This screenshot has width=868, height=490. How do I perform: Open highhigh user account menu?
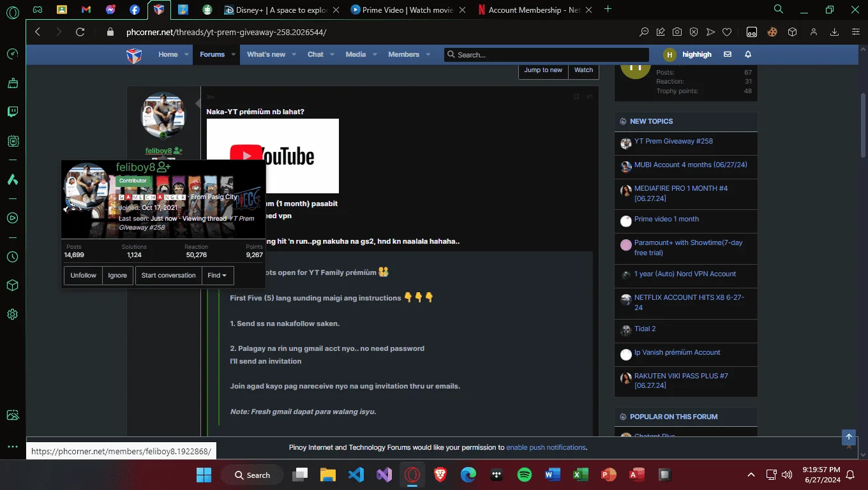pos(687,54)
